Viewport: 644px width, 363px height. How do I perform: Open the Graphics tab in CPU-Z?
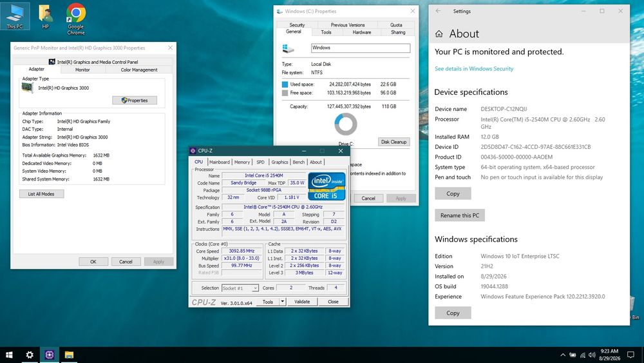pyautogui.click(x=279, y=162)
